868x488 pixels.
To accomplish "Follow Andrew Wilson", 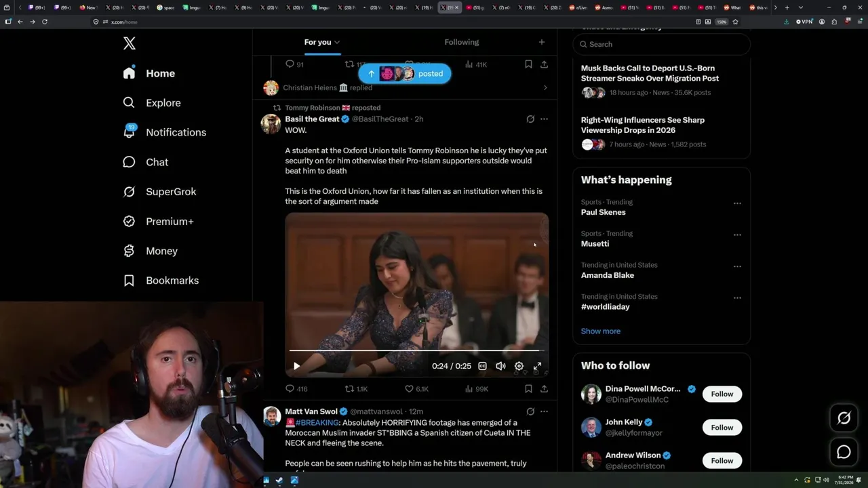I will 722,461.
